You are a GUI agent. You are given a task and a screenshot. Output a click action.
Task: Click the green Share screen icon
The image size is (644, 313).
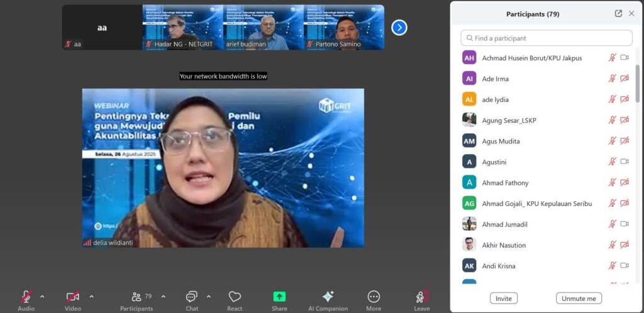[x=279, y=297]
